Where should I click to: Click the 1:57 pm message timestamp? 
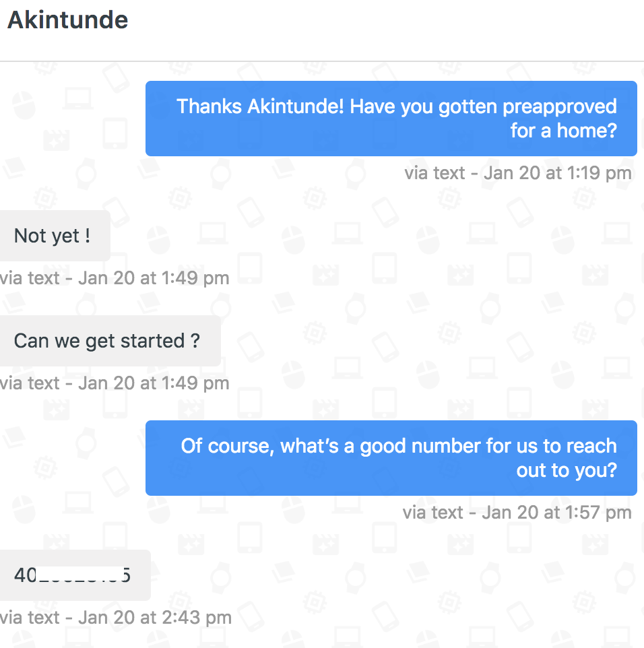517,513
